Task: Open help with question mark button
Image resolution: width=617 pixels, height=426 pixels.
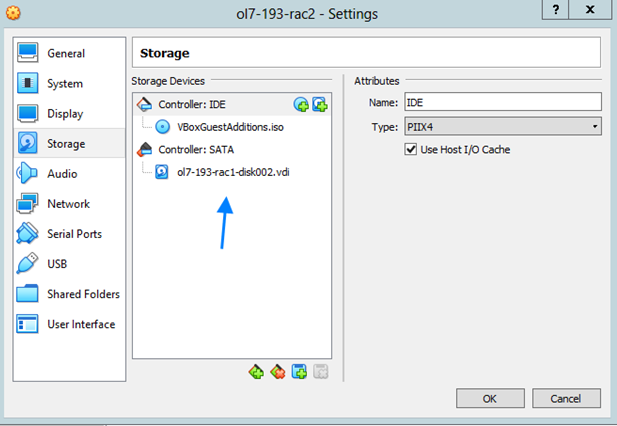Action: pos(555,9)
